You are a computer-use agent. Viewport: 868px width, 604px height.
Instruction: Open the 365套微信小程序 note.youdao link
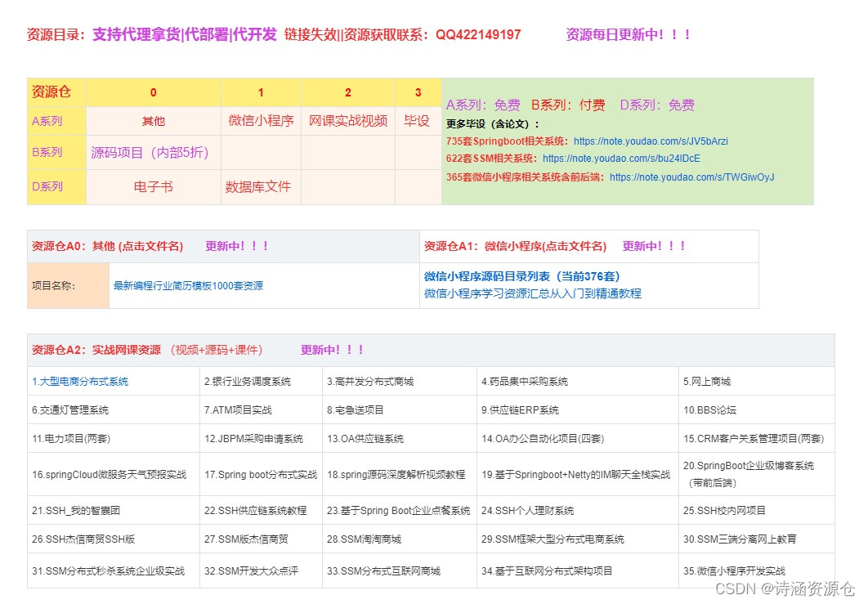pos(692,177)
